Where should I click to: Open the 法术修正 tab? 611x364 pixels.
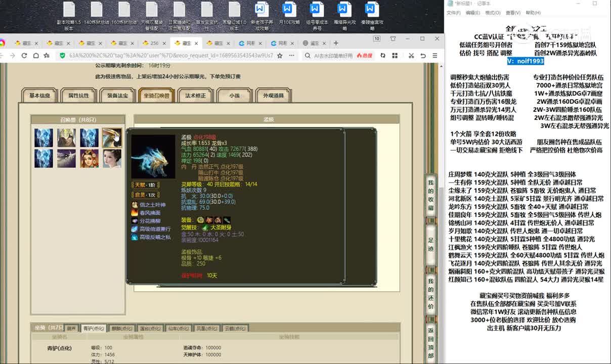[195, 95]
